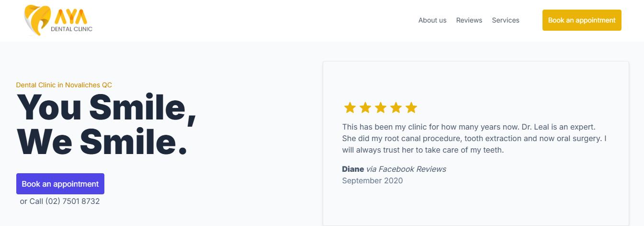Open the Services nav link
Image resolution: width=644 pixels, height=226 pixels.
coord(505,20)
